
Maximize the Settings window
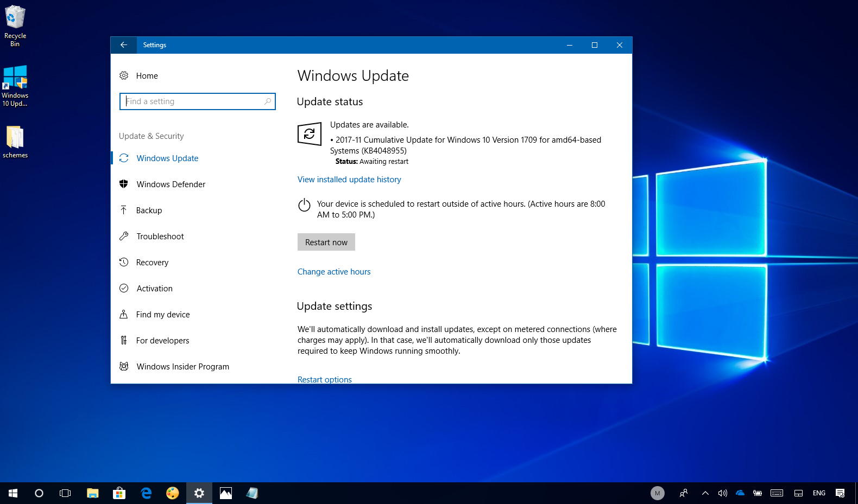tap(595, 45)
